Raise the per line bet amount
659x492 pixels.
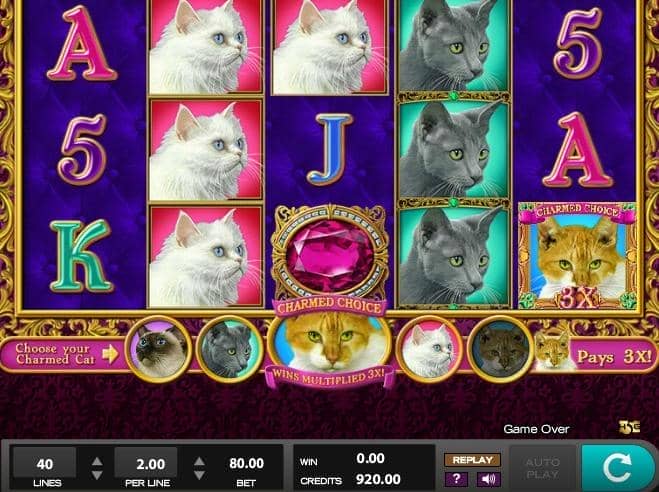click(199, 461)
